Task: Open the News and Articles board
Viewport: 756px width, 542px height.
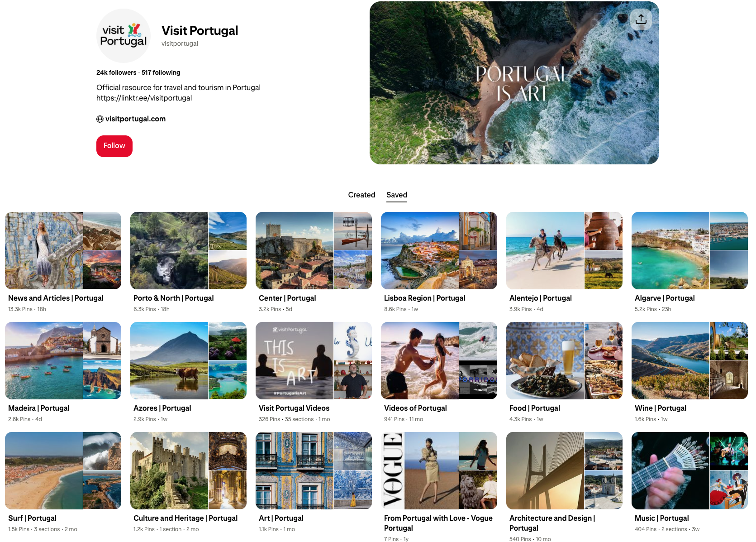Action: (x=63, y=250)
